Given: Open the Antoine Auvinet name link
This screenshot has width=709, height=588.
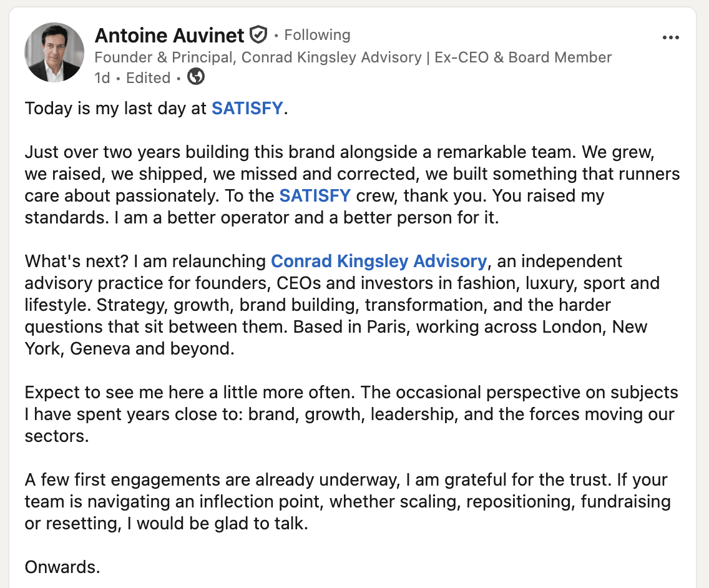Looking at the screenshot, I should pyautogui.click(x=169, y=36).
